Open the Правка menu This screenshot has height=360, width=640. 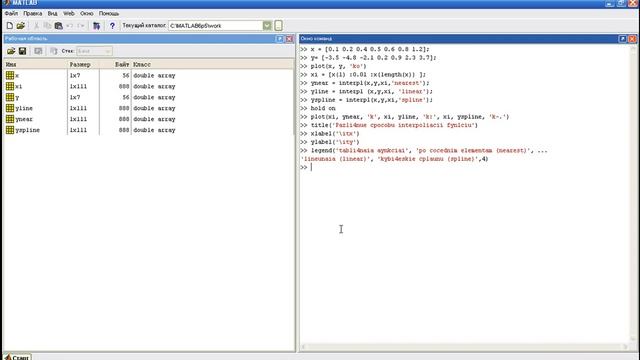[33, 13]
